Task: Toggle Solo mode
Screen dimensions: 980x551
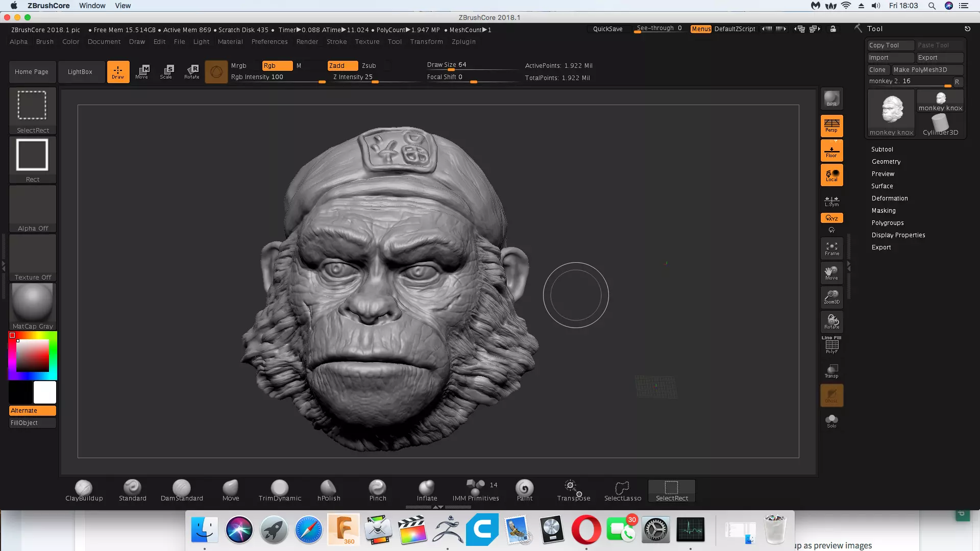Action: coord(831,421)
